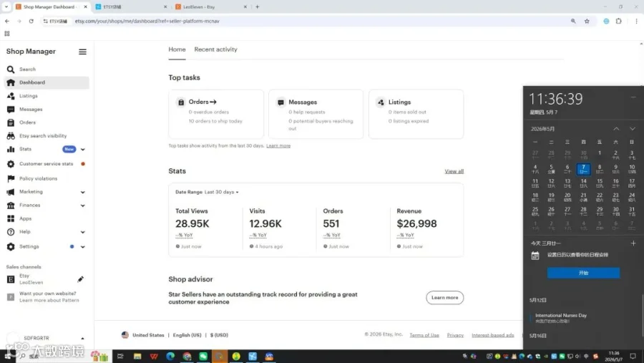Viewport: 644px width, 363px height.
Task: Click View all stats link
Action: click(454, 171)
